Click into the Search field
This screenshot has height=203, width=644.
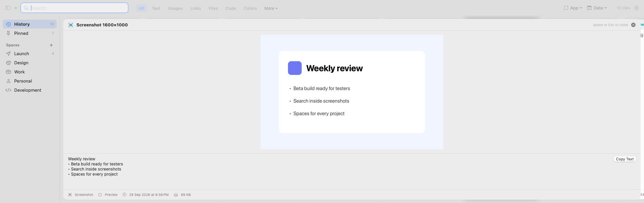click(74, 8)
